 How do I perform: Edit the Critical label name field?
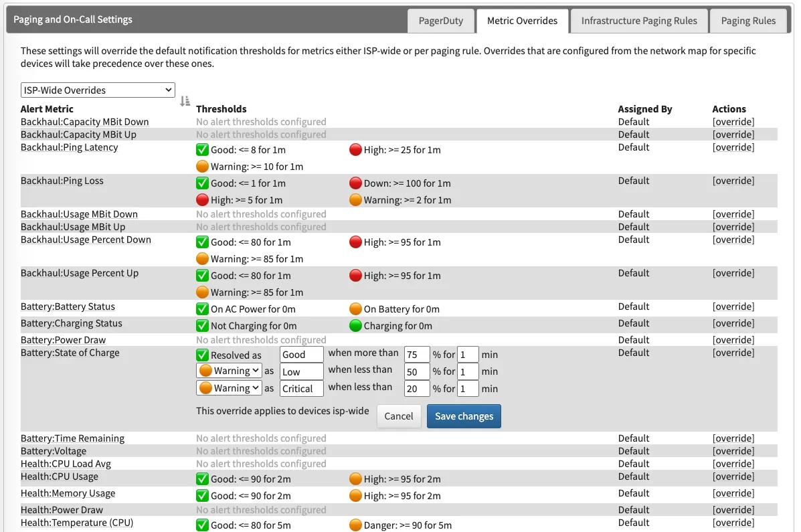[x=301, y=388]
